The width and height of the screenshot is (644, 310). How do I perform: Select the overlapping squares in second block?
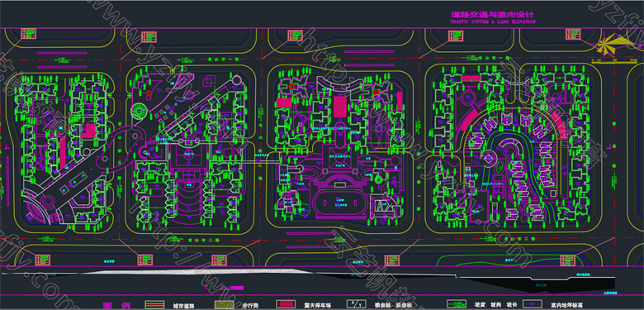[x=210, y=80]
